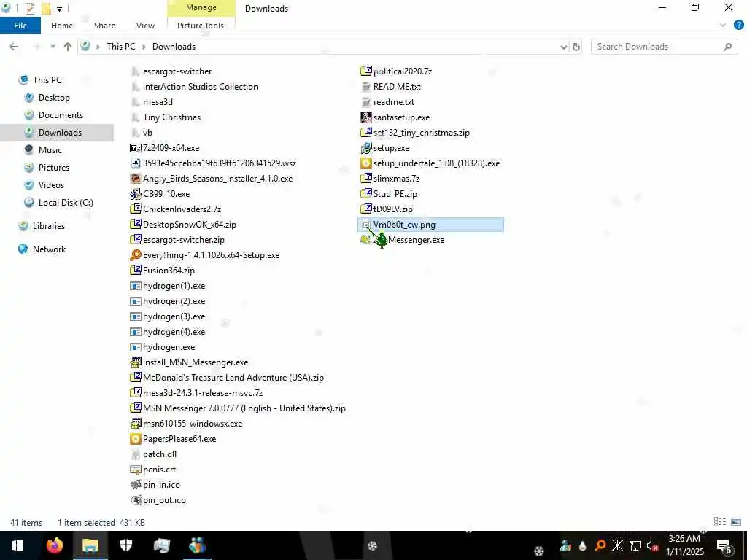Screen dimensions: 747x560
Task: Open the Windows Start menu
Action: pos(18,545)
